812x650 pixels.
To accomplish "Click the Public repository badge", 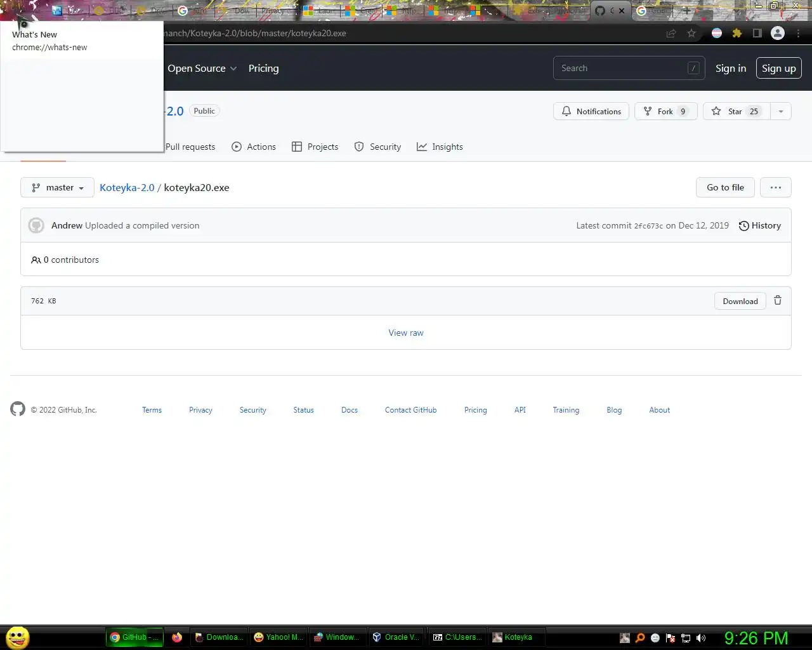I will [x=204, y=111].
